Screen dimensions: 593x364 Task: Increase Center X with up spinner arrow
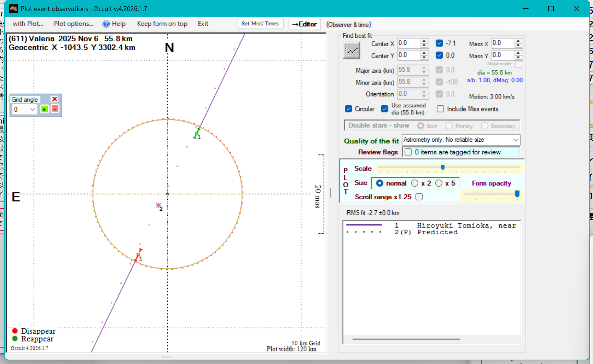pyautogui.click(x=424, y=41)
